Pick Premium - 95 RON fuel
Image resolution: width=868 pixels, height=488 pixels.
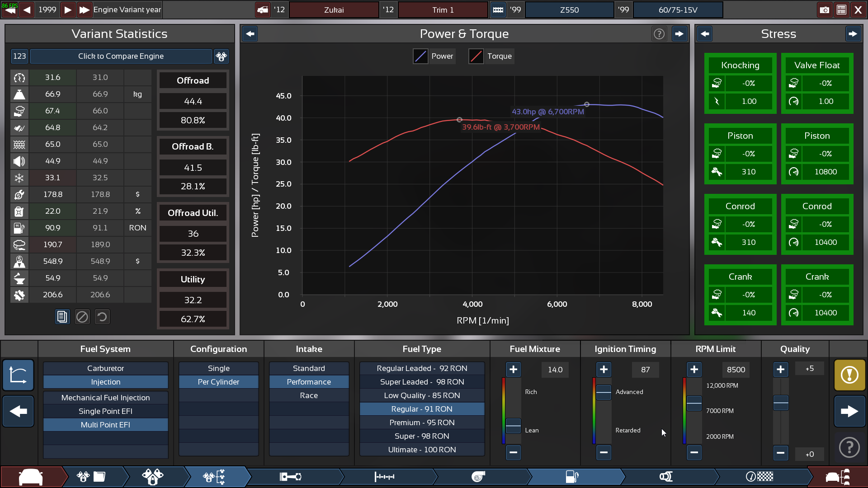[x=422, y=422]
